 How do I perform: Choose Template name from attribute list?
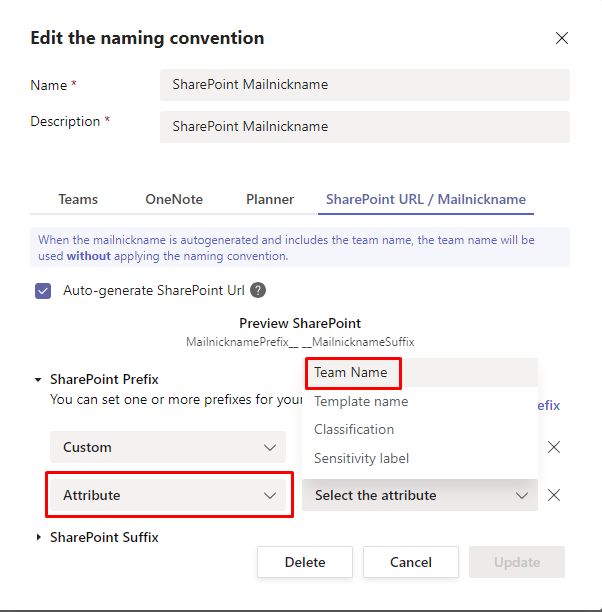pyautogui.click(x=420, y=401)
